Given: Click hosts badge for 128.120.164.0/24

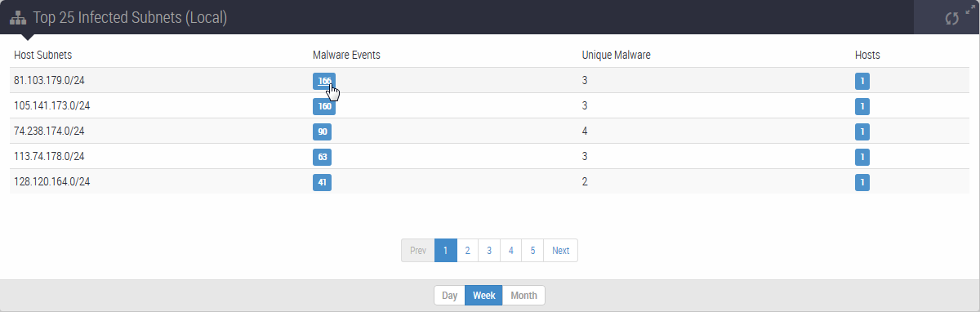Looking at the screenshot, I should [x=862, y=182].
